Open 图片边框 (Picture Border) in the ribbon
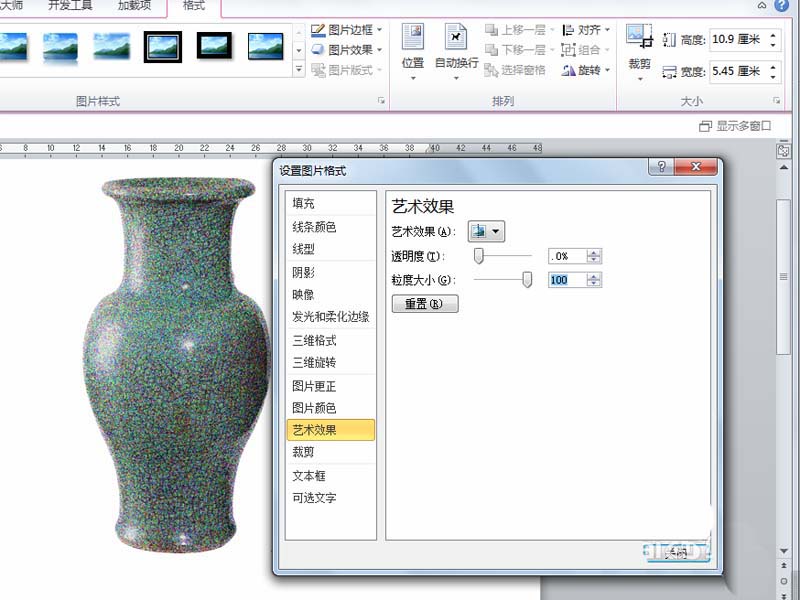This screenshot has height=600, width=800. [x=346, y=30]
